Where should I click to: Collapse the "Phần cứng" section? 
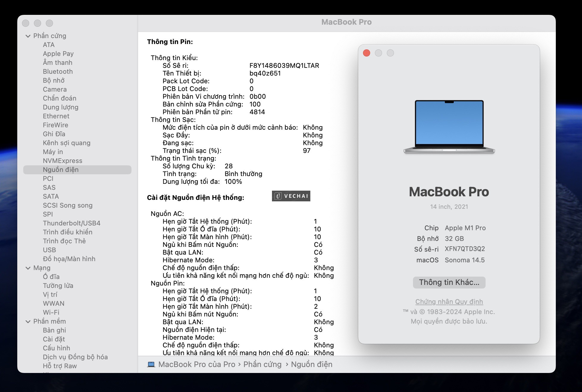point(28,36)
